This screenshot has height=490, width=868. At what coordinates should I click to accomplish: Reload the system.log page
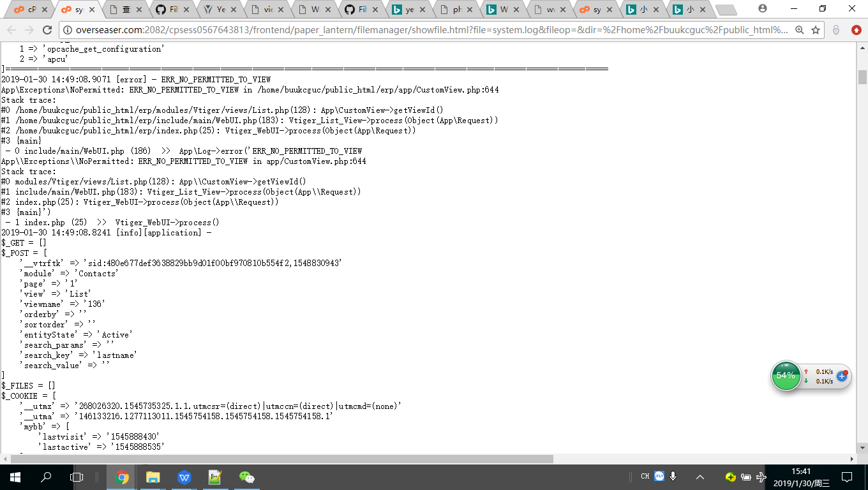click(48, 29)
